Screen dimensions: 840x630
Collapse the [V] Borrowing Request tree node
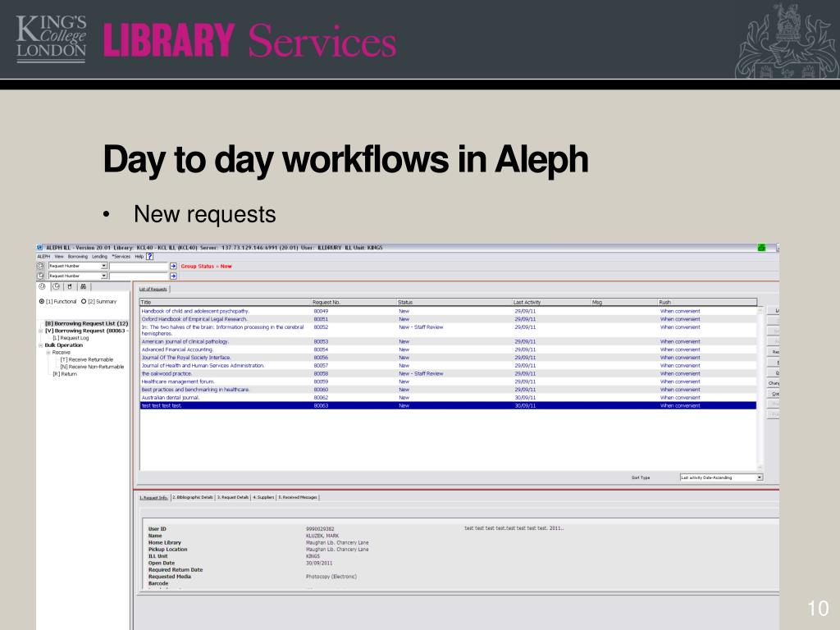pyautogui.click(x=41, y=331)
